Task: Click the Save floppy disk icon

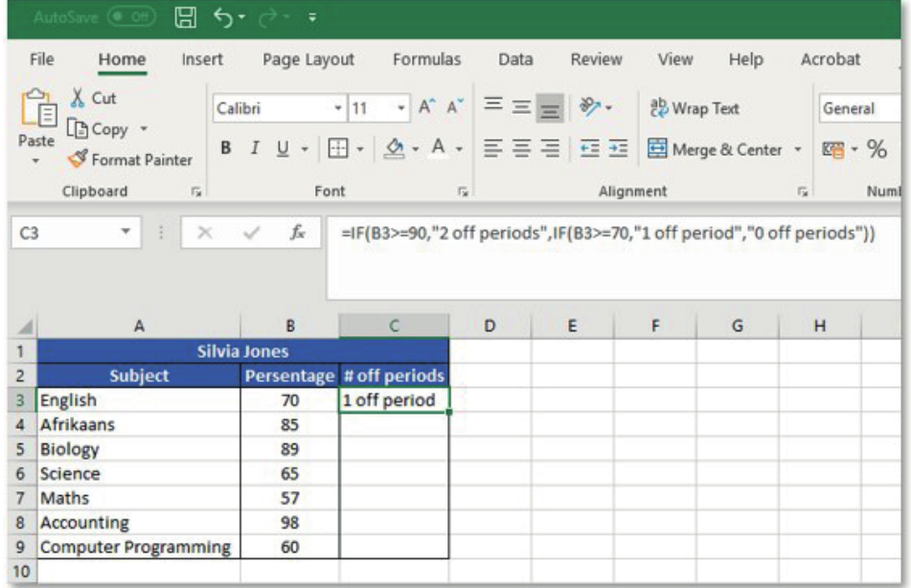Action: (x=185, y=17)
